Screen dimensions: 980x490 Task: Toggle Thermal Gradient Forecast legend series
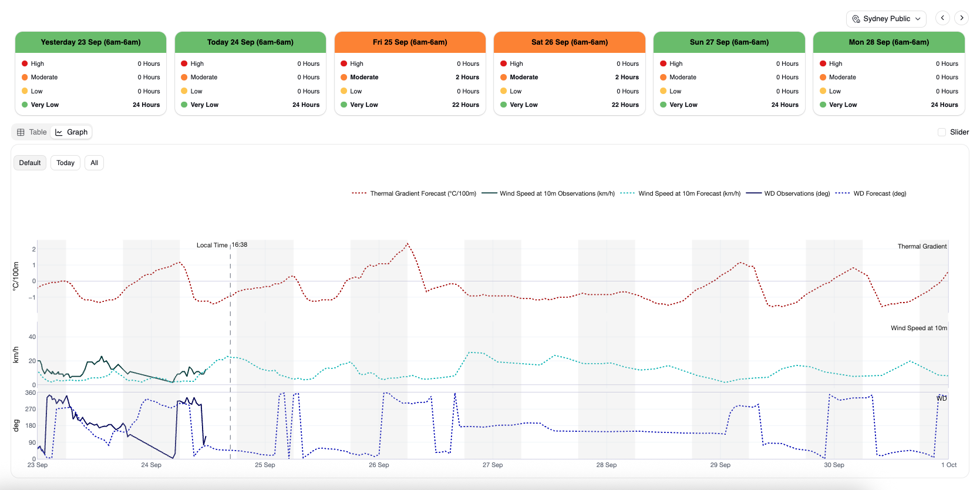tap(414, 193)
